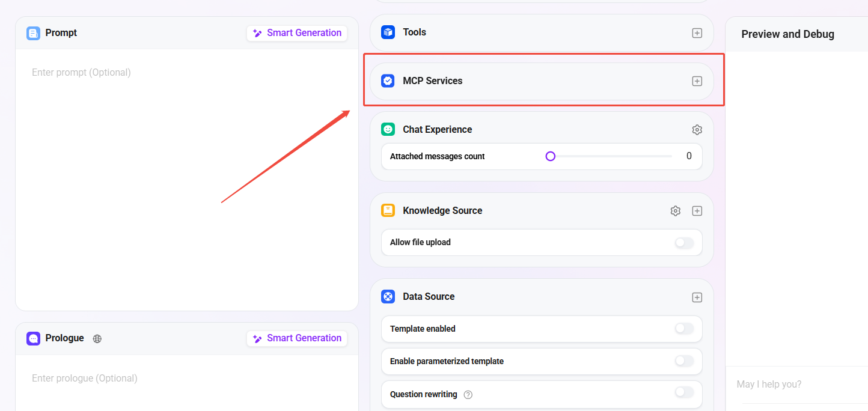The height and width of the screenshot is (411, 868).
Task: Click the Prompt heading label
Action: click(61, 33)
